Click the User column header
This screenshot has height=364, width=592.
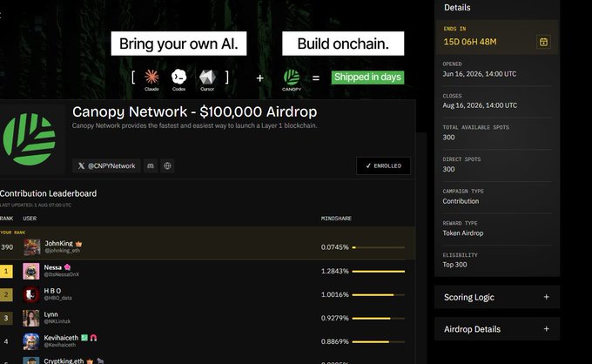coord(30,219)
